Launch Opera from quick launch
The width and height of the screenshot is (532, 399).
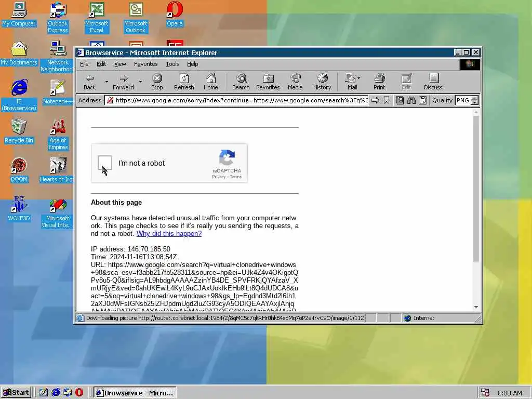click(79, 393)
